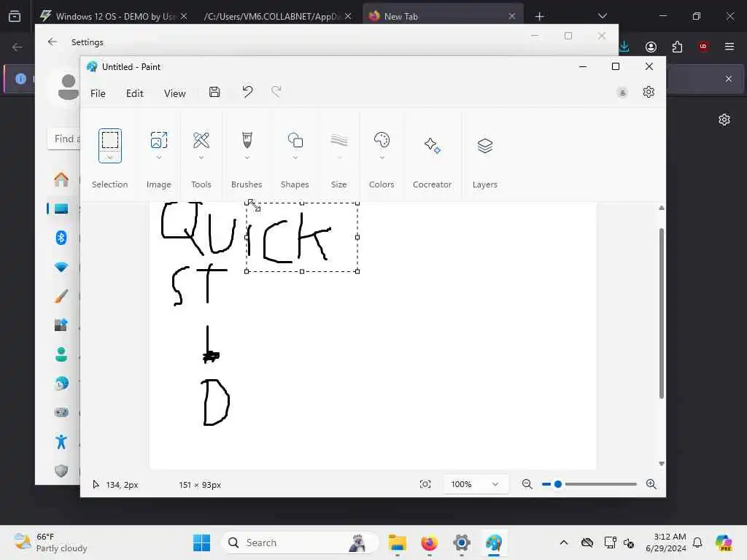The height and width of the screenshot is (560, 747).
Task: Go back in the Settings window
Action: tap(53, 42)
